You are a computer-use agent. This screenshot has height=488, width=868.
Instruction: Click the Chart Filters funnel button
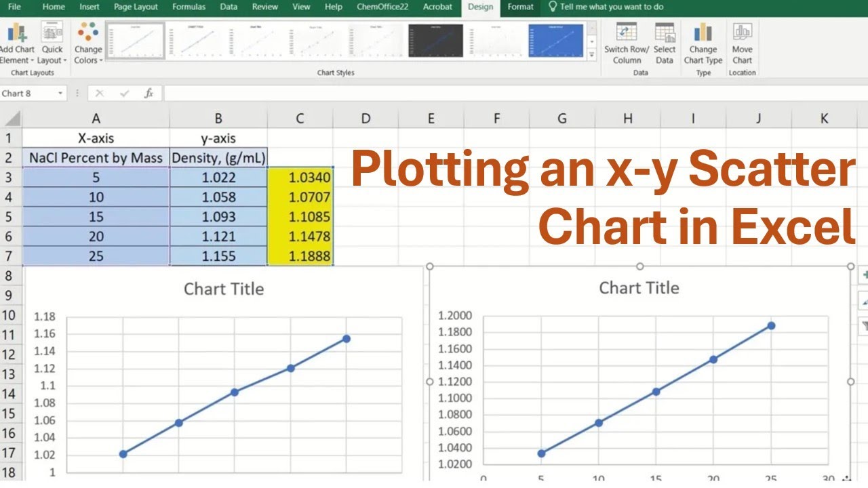point(863,325)
